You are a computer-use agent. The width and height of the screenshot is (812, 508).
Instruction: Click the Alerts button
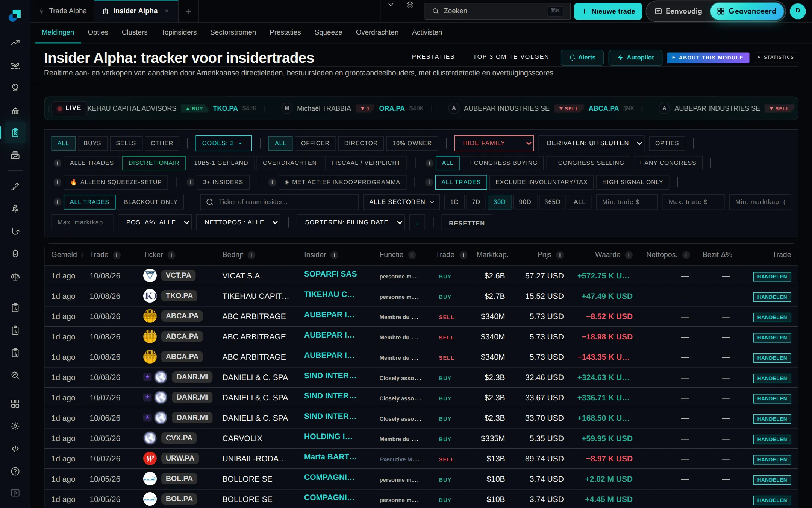(x=582, y=58)
